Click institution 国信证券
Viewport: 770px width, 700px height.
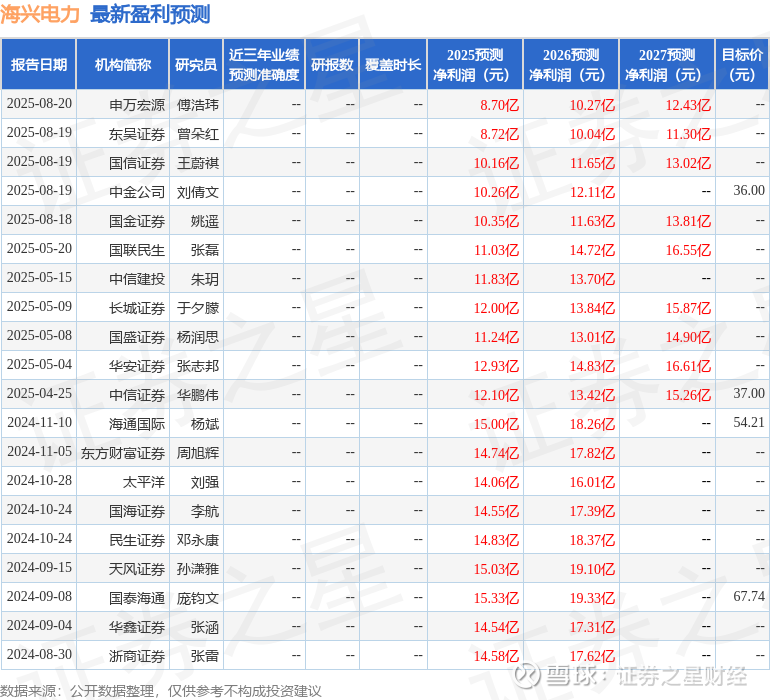(137, 163)
